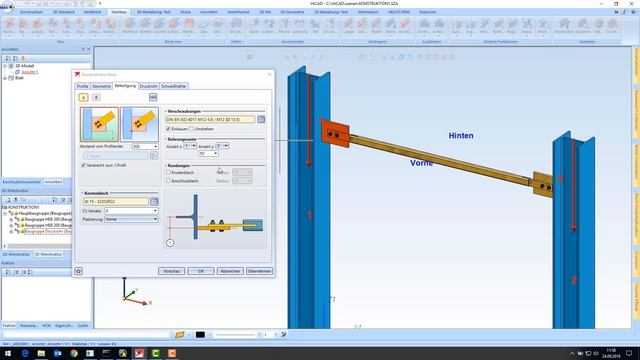640x360 pixels.
Task: Click the Übernehmen button
Action: (x=260, y=271)
